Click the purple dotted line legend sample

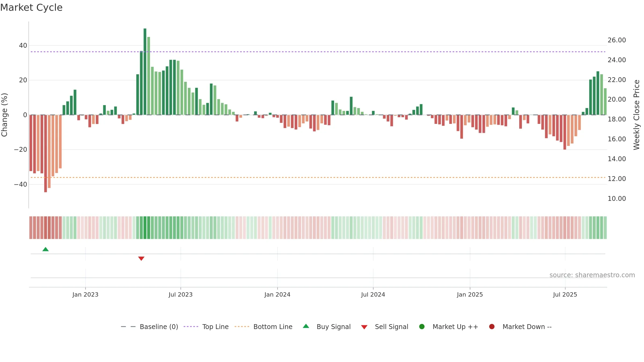coord(191,327)
